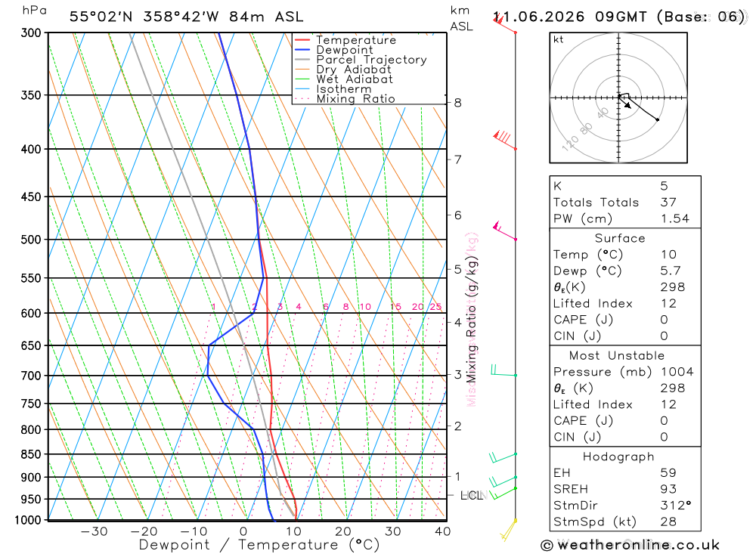Viewport: 756px width, 554px height.
Task: Click the hodograph ring label 120
Action: tap(570, 144)
